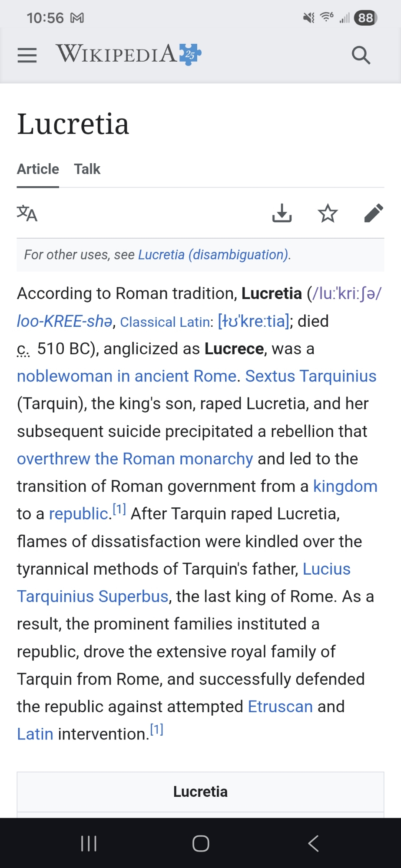Tap the Classical Latin link
This screenshot has width=401, height=868.
pyautogui.click(x=165, y=322)
